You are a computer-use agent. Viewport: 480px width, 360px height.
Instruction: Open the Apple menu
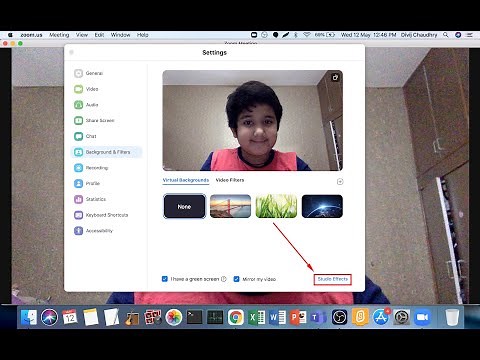[10, 35]
